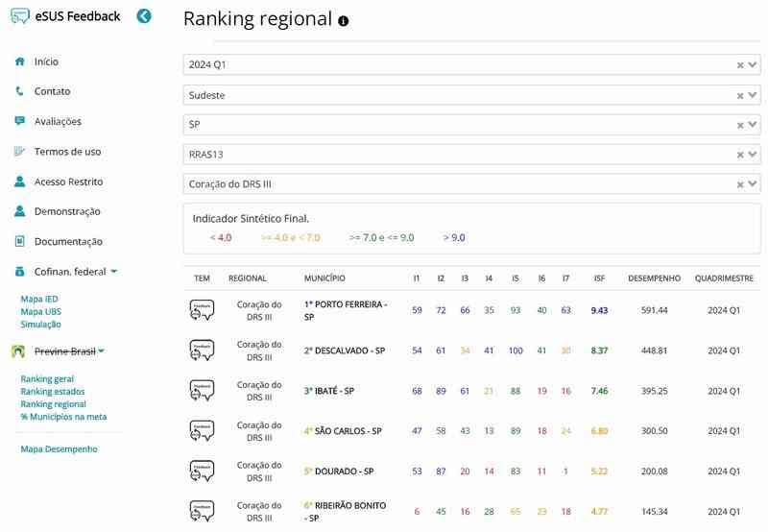Screen dimensions: 768x532
Task: Clear the 2024 Q1 selection
Action: pyautogui.click(x=740, y=65)
